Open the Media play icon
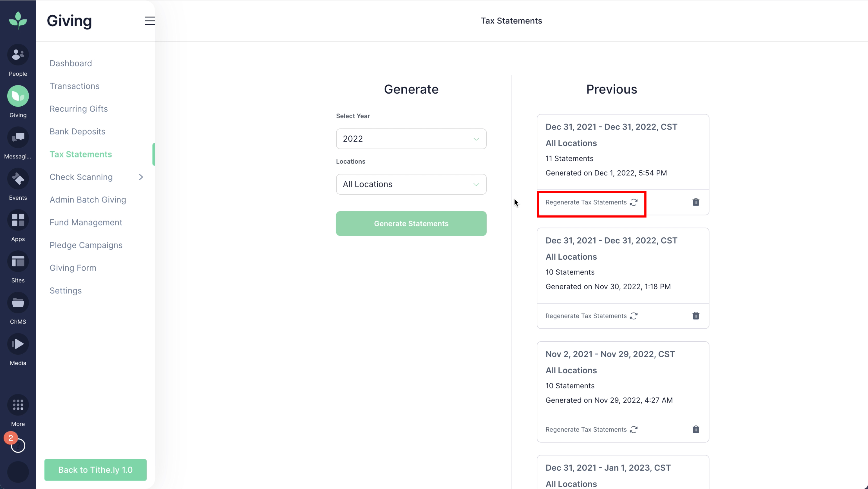 coord(18,344)
